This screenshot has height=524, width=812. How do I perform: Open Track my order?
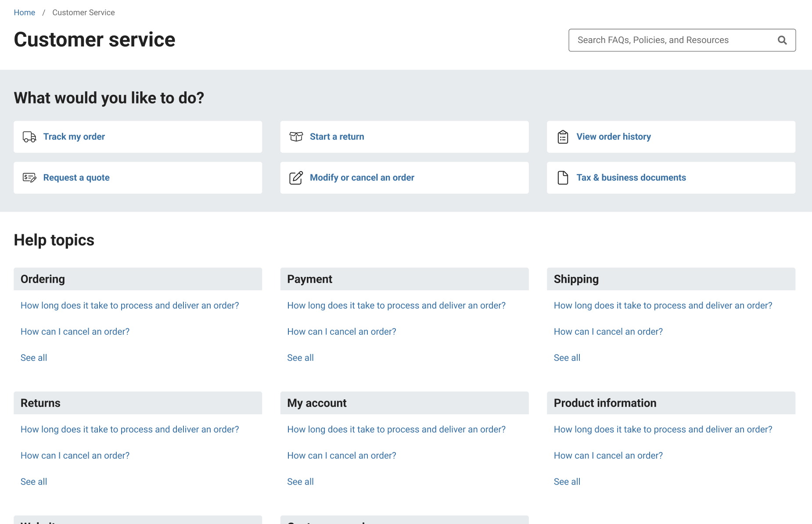(74, 137)
